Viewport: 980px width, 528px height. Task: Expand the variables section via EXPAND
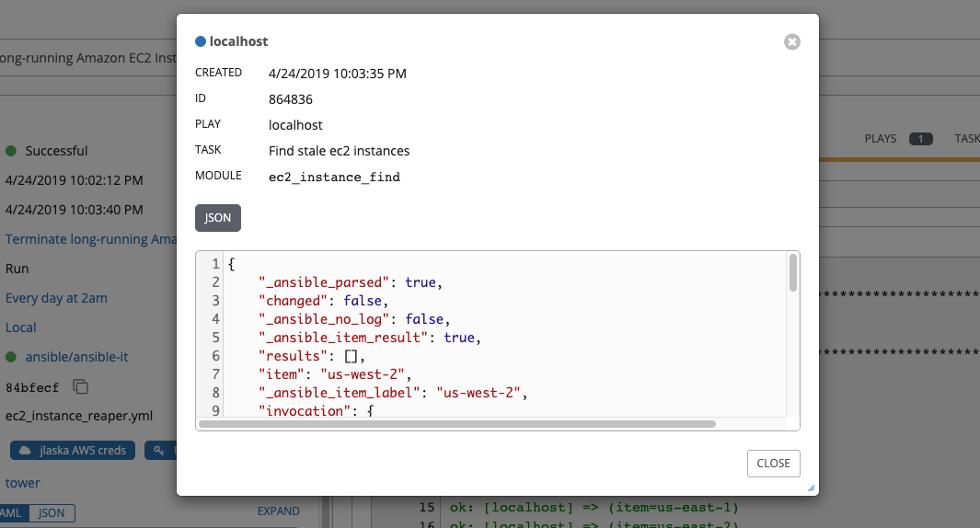coord(278,511)
